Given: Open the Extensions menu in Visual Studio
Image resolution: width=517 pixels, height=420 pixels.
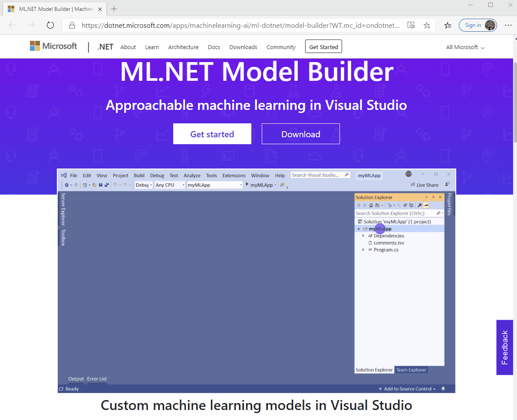Looking at the screenshot, I should point(234,175).
